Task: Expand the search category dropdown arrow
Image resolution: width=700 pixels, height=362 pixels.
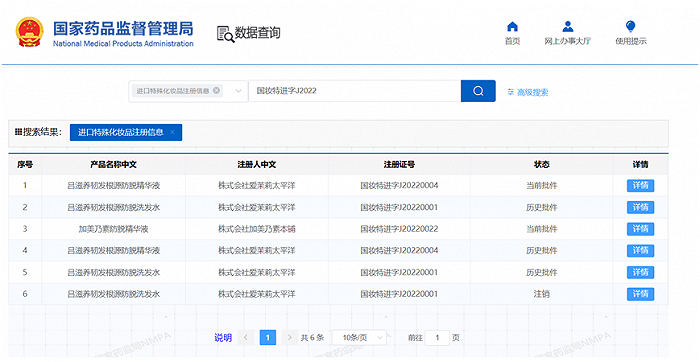Action: coord(239,91)
